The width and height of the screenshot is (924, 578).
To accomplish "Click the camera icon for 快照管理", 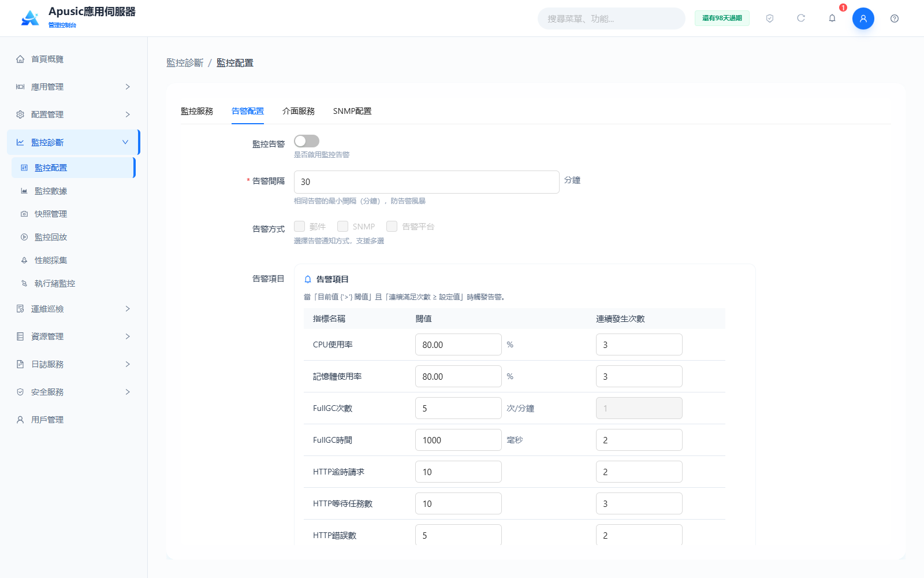I will point(24,214).
